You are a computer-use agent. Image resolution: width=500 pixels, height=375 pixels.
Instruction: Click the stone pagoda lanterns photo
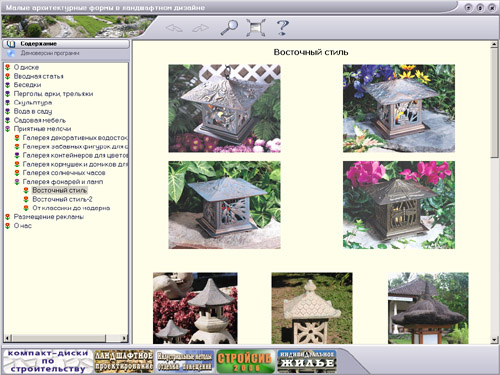point(195,308)
